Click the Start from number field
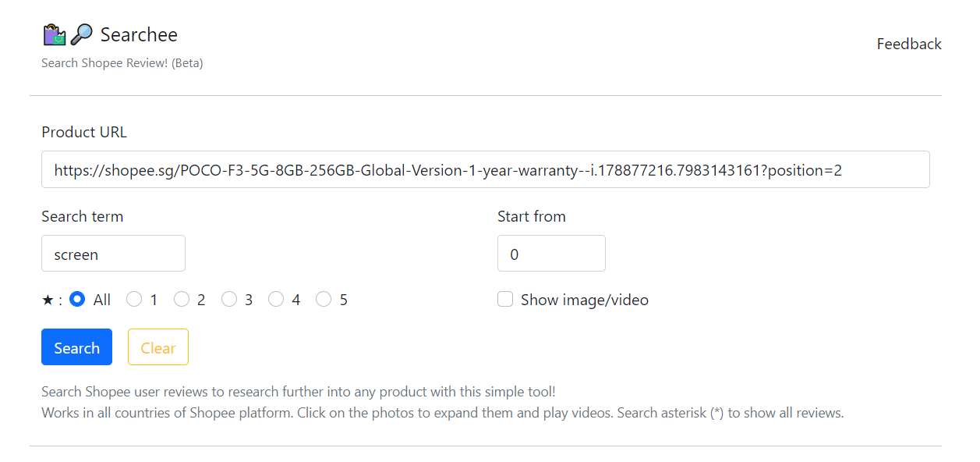 pyautogui.click(x=551, y=254)
